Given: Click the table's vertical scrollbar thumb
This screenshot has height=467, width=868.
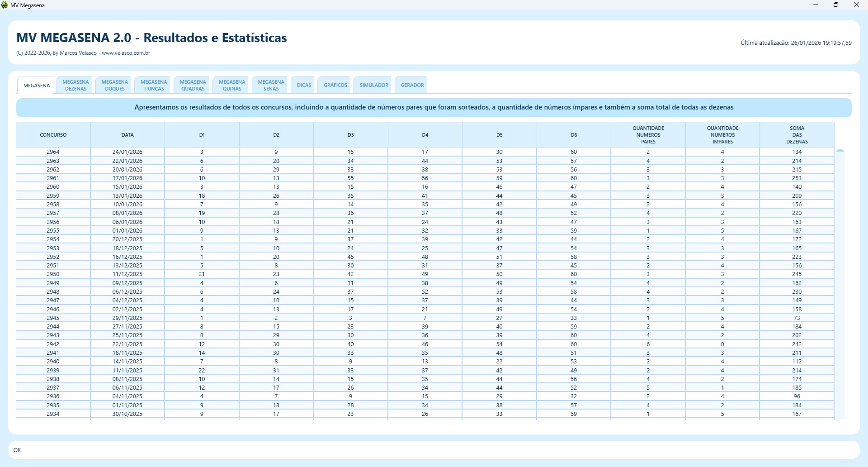Looking at the screenshot, I should pyautogui.click(x=840, y=151).
